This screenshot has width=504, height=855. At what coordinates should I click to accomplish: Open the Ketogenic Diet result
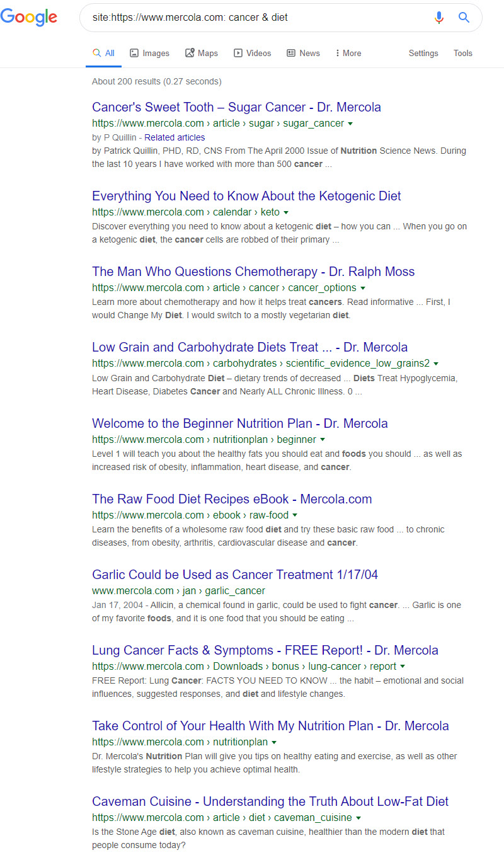[246, 196]
